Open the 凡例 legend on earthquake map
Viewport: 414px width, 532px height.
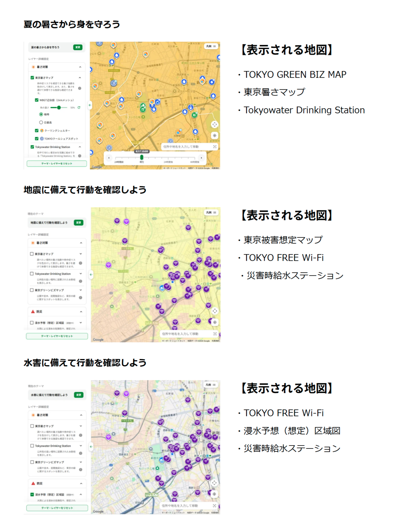point(211,212)
